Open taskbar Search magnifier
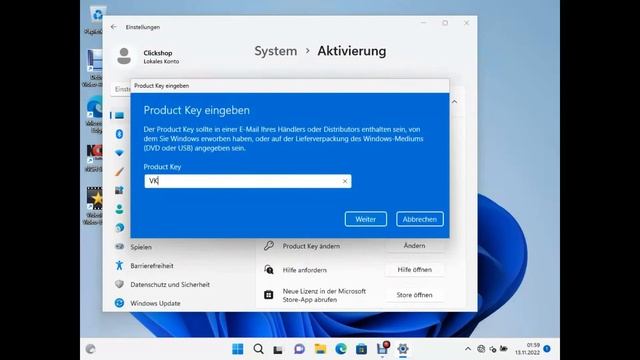This screenshot has height=360, width=640. 258,349
